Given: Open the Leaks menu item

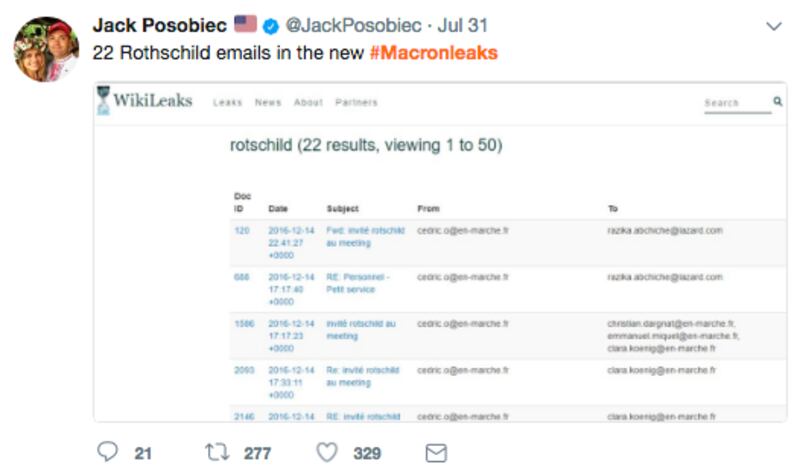Looking at the screenshot, I should 228,103.
